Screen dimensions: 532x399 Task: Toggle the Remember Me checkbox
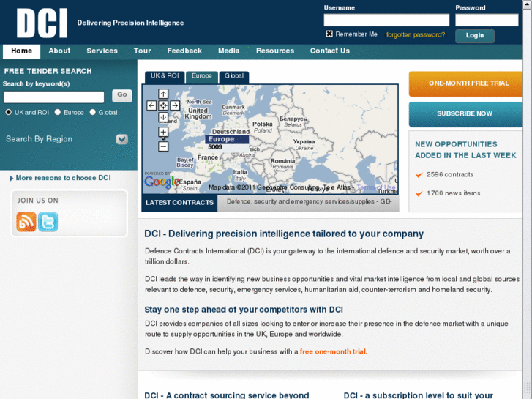(x=329, y=34)
